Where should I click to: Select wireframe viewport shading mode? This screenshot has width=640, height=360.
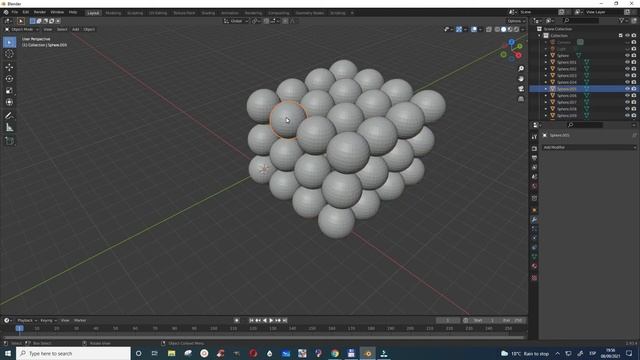497,29
